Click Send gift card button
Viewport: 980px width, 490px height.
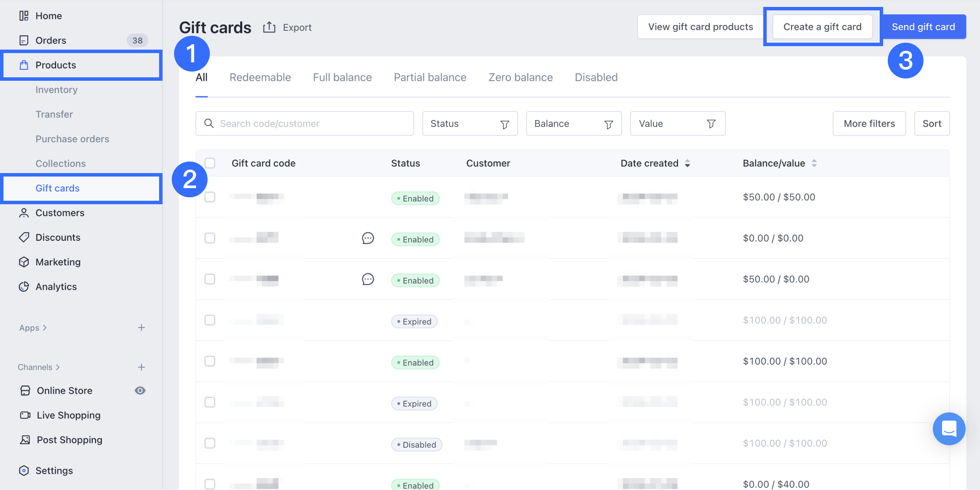pyautogui.click(x=923, y=27)
